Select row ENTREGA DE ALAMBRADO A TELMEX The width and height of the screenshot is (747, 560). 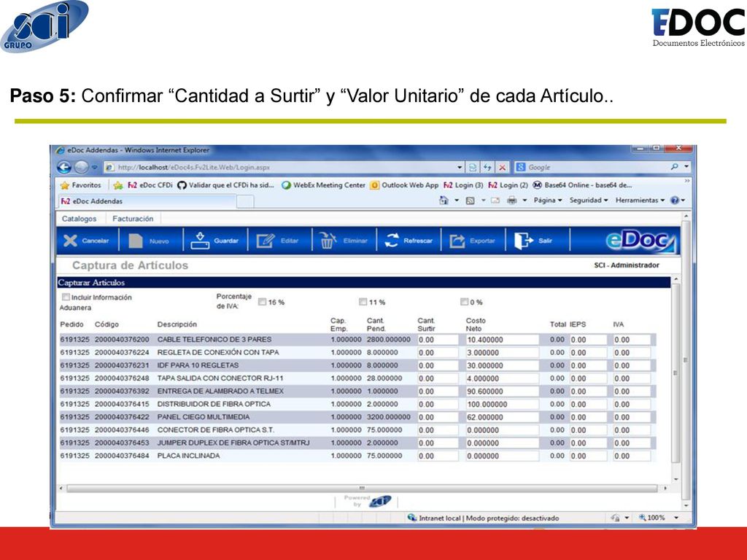356,391
